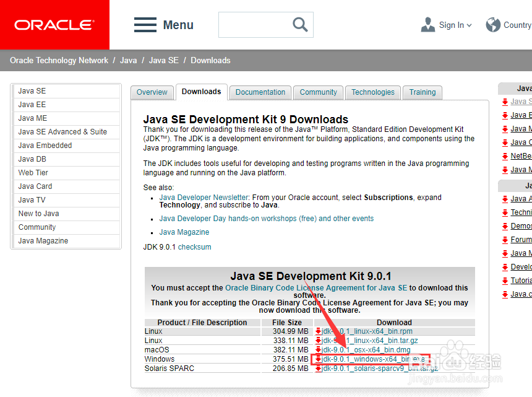532x397 pixels.
Task: Click red arrow icon beside Java.c link
Action: pyautogui.click(x=505, y=294)
